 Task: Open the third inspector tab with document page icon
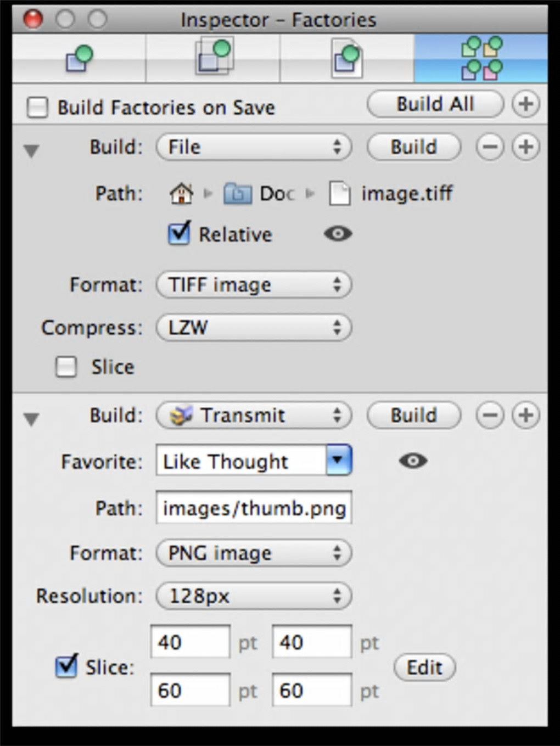[x=346, y=58]
